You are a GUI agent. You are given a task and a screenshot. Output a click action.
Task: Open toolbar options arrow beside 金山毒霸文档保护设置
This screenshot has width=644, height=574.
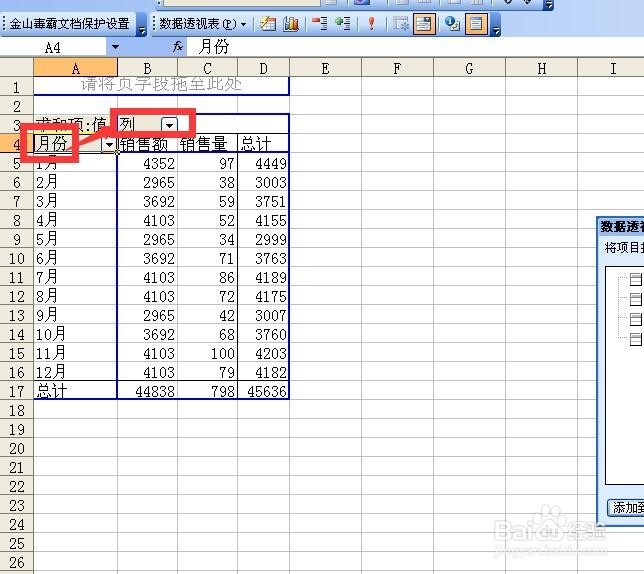(142, 30)
